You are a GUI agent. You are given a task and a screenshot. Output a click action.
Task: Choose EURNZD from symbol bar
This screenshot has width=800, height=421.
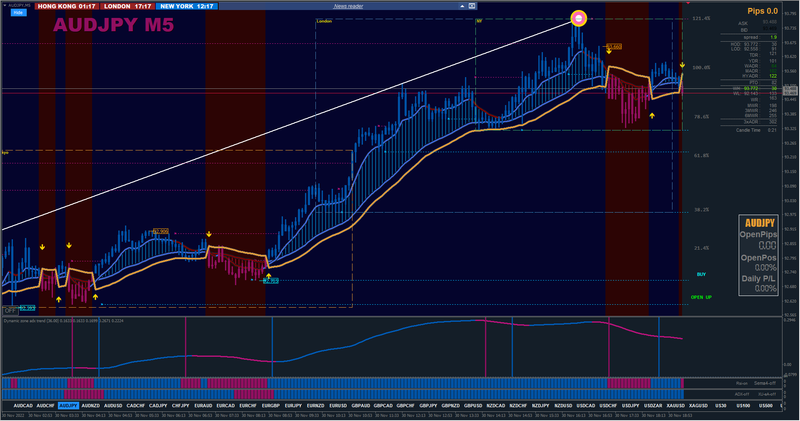pos(316,406)
